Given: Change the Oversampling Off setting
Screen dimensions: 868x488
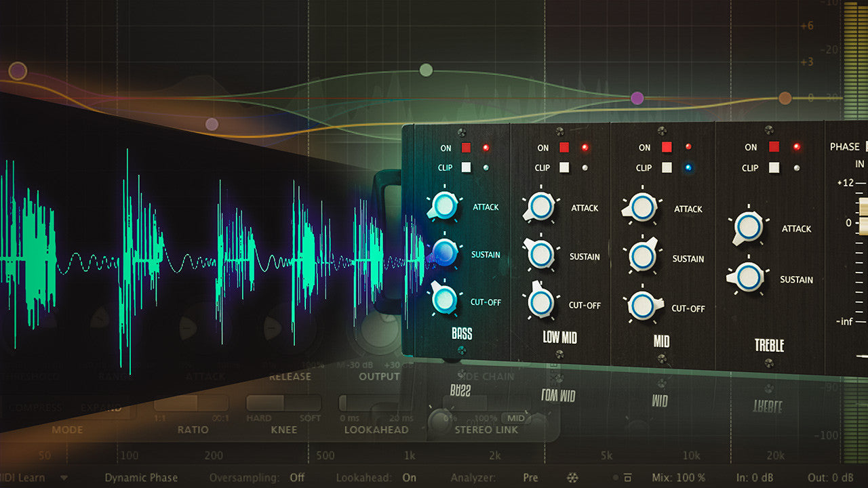Looking at the screenshot, I should click(x=297, y=478).
